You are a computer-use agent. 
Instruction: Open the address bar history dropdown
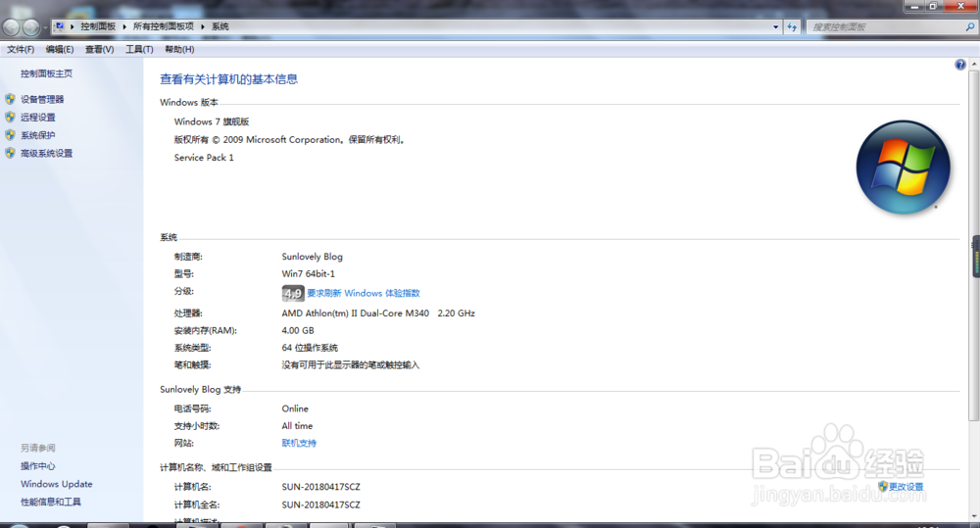click(x=775, y=26)
